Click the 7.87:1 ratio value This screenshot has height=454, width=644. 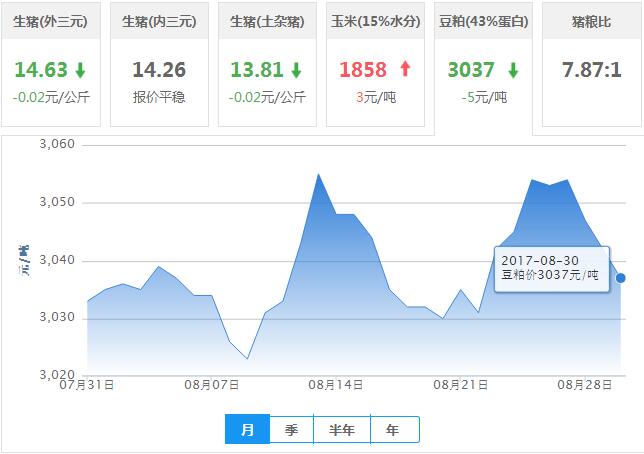(591, 69)
